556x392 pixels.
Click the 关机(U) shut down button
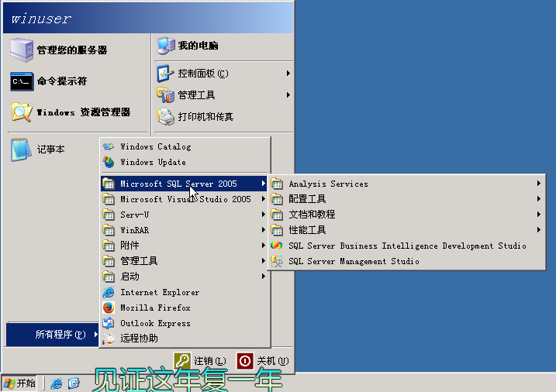262,361
